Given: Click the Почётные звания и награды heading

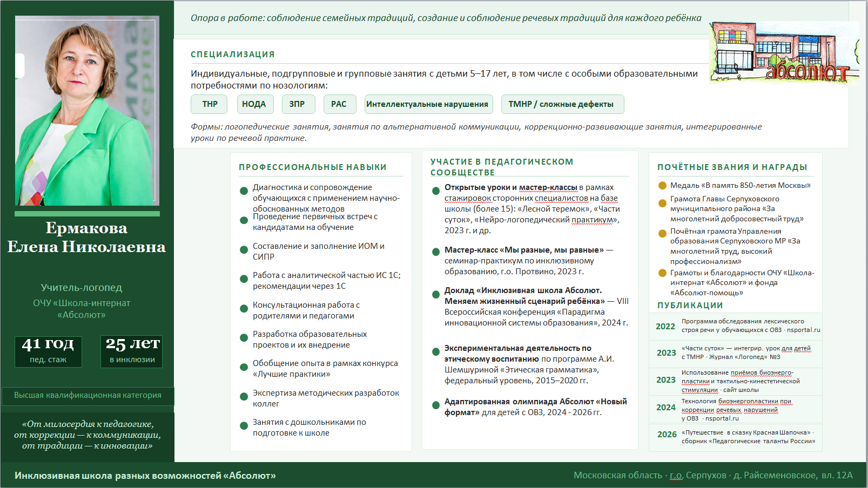Looking at the screenshot, I should tap(732, 167).
